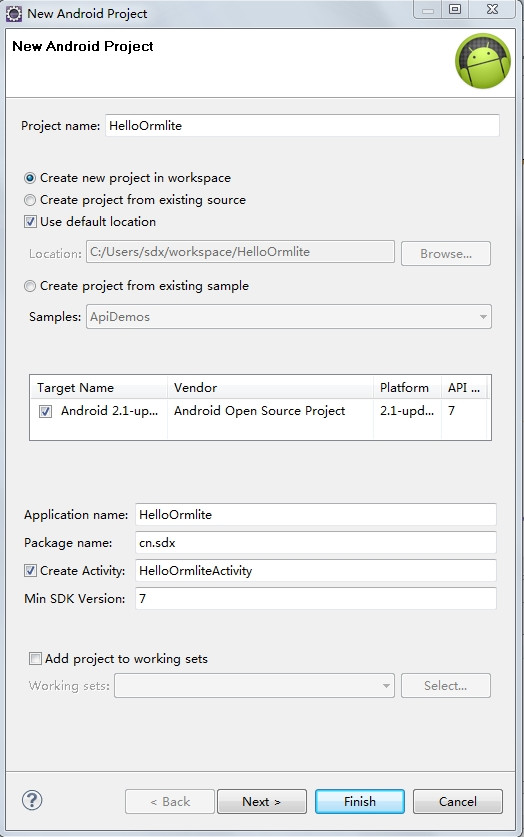Image resolution: width=524 pixels, height=837 pixels.
Task: Click the Select... button for working sets
Action: 446,685
